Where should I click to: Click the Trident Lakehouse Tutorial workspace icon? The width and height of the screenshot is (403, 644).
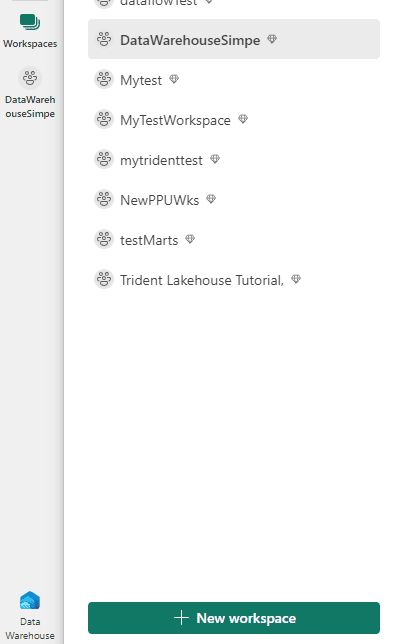tap(104, 279)
